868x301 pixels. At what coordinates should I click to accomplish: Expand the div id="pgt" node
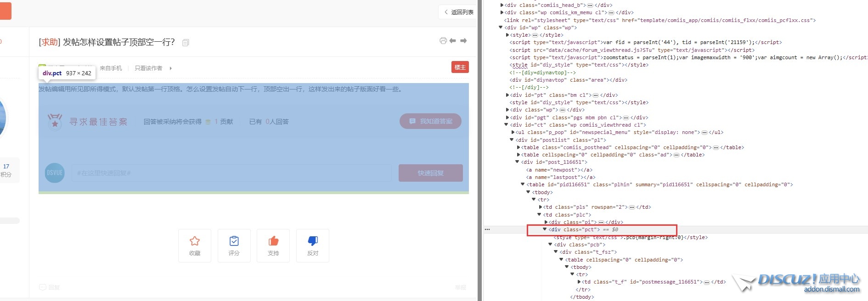coord(507,117)
